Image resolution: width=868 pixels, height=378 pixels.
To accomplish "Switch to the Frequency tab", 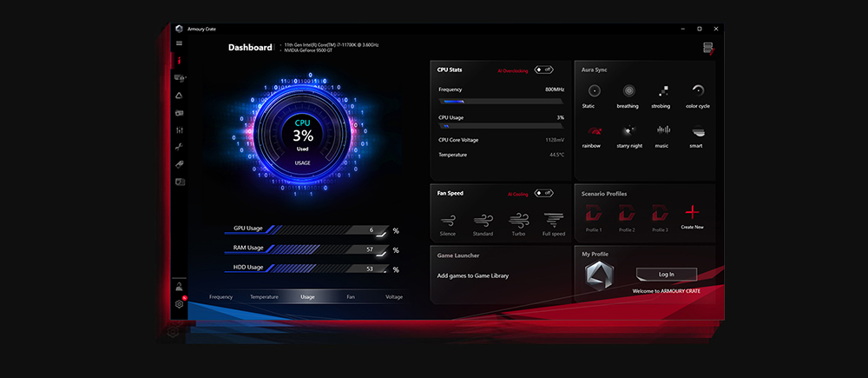I will [x=220, y=297].
